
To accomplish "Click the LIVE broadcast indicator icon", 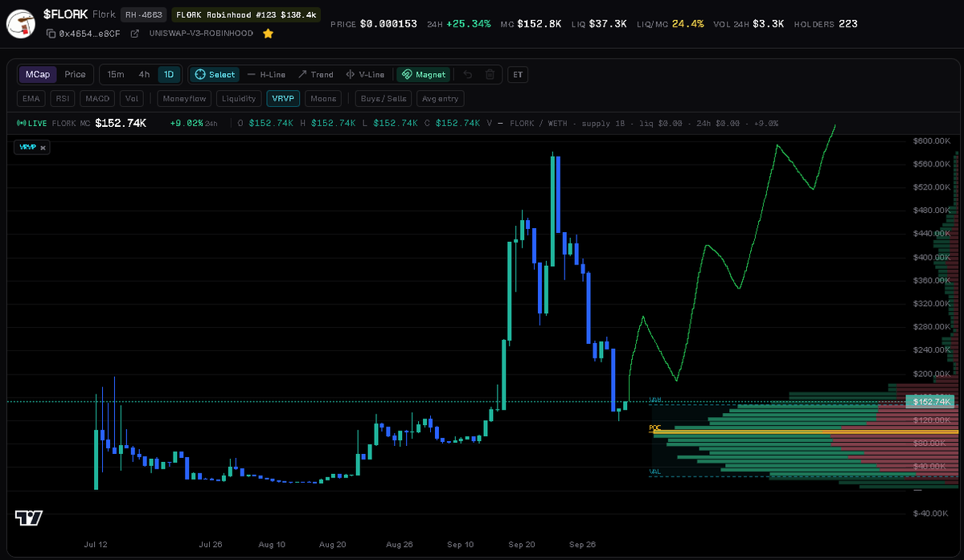I will (x=21, y=124).
